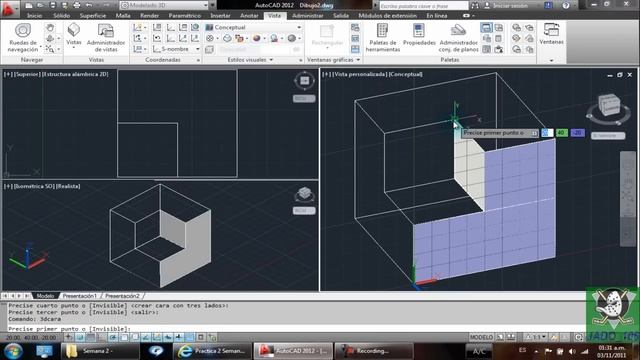Viewport: 640px width, 360px height.
Task: Switch to the Inicio ribbon tab
Action: tap(34, 16)
